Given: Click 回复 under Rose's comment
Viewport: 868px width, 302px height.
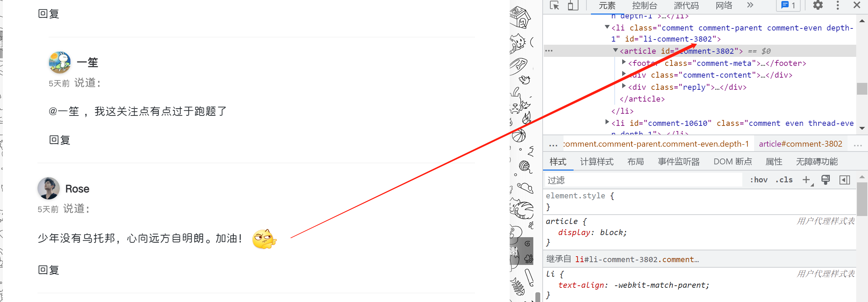Looking at the screenshot, I should click(49, 270).
